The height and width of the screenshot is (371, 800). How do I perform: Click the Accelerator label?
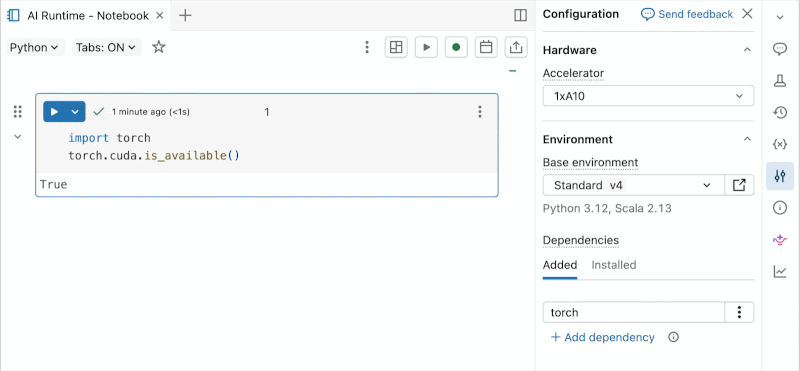pyautogui.click(x=573, y=73)
